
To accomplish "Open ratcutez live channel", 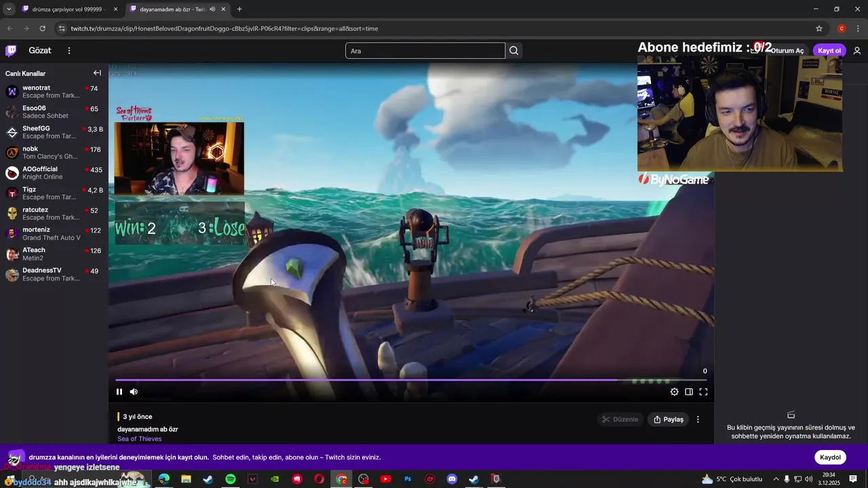I will 53,213.
